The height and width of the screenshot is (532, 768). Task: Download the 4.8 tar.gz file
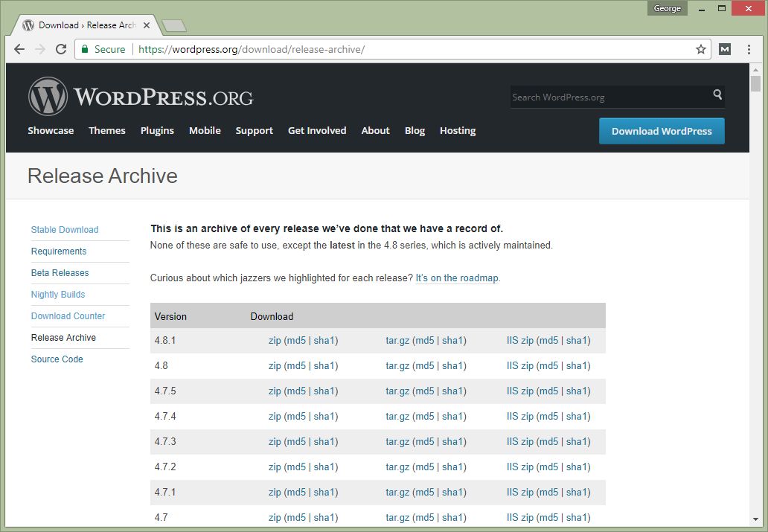397,366
